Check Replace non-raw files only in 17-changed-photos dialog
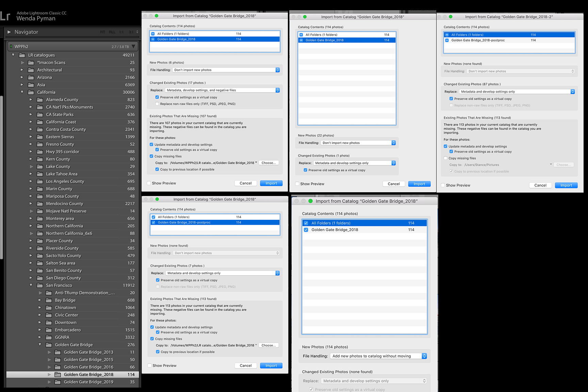This screenshot has height=392, width=588. click(x=157, y=104)
